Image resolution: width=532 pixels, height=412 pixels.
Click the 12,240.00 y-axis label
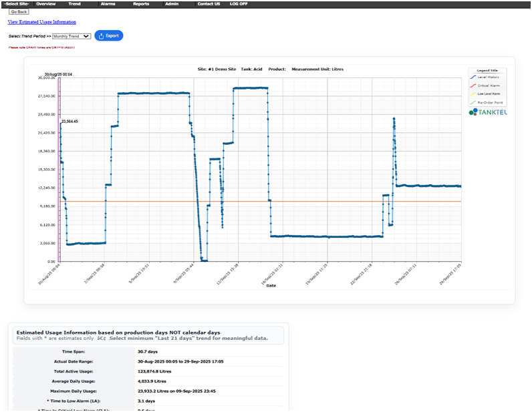click(46, 188)
